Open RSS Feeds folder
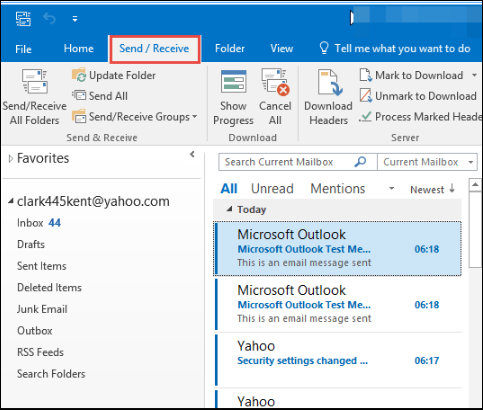This screenshot has height=410, width=483. pos(40,352)
